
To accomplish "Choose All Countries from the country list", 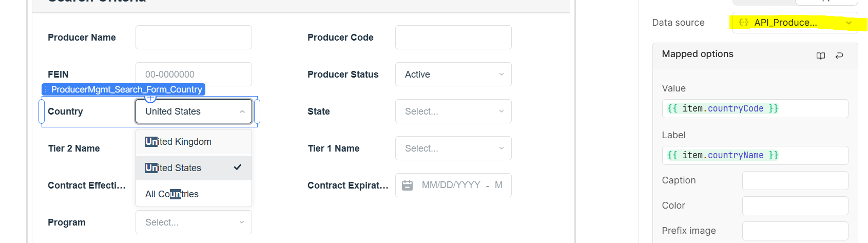I will pyautogui.click(x=194, y=194).
